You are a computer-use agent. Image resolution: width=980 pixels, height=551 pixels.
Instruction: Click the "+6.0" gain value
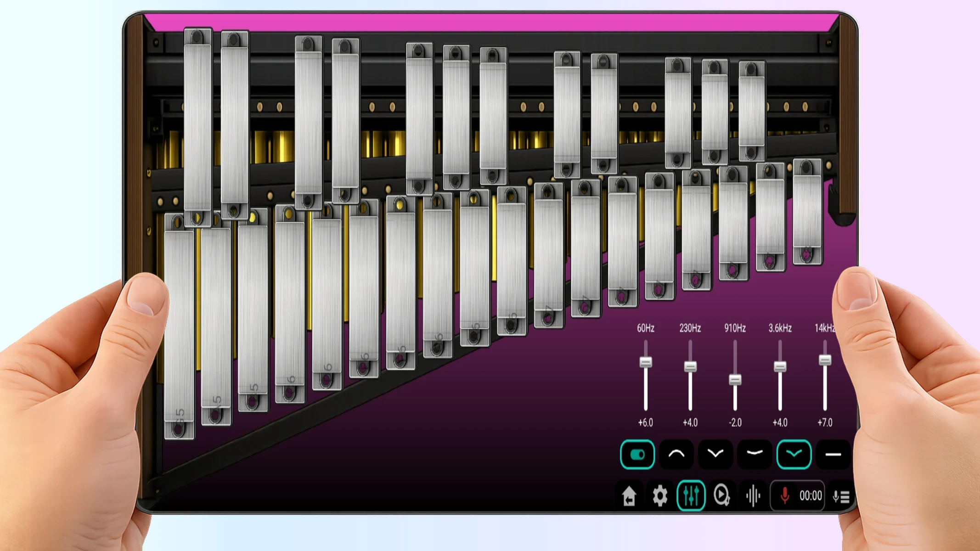tap(646, 422)
